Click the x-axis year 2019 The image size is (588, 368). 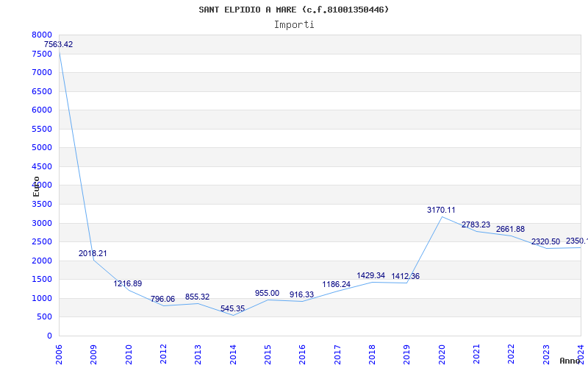[x=407, y=355]
